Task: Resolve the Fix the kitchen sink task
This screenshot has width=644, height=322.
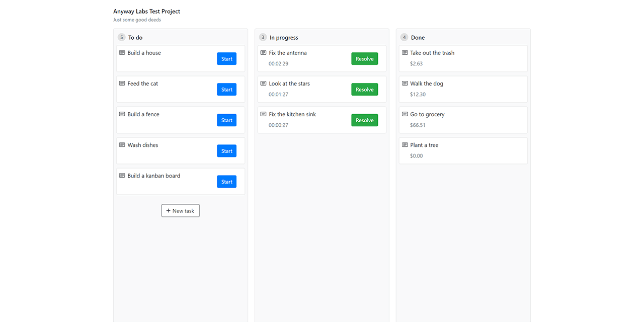Action: click(x=364, y=120)
